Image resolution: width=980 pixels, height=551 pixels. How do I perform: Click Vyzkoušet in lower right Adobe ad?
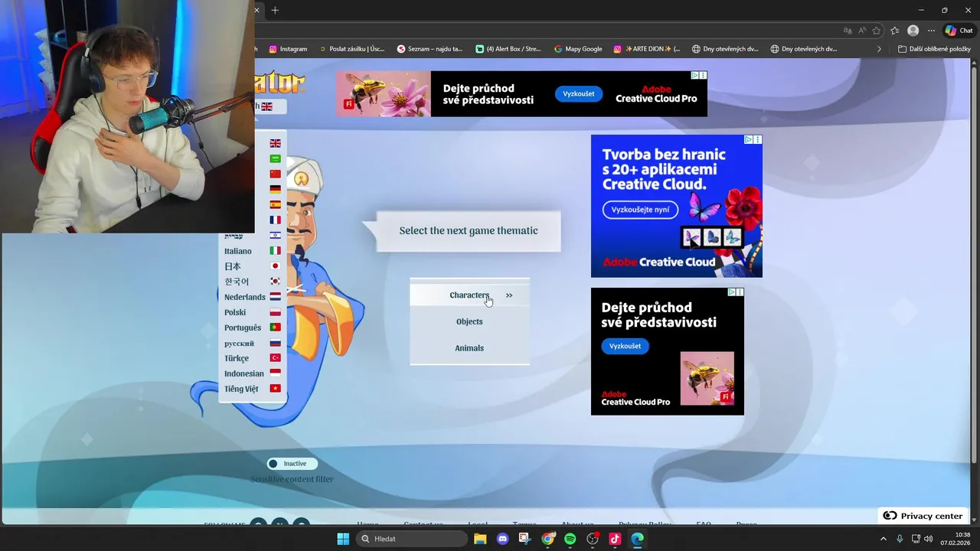coord(625,346)
